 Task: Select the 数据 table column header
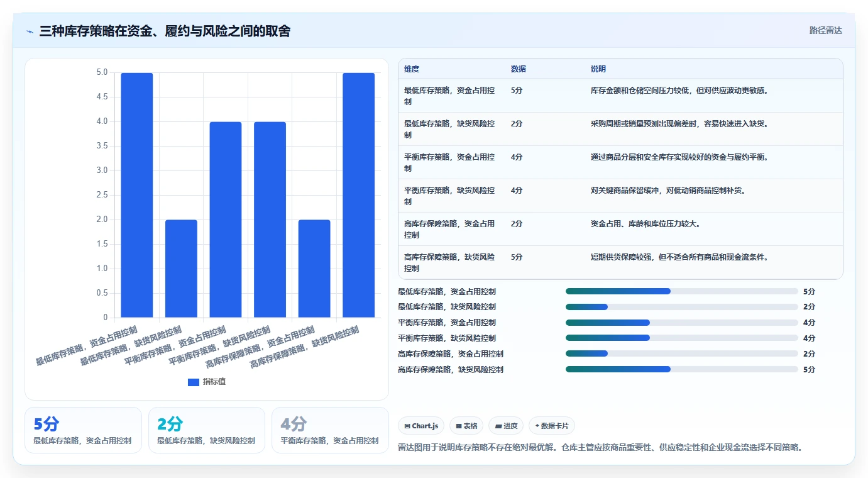click(519, 69)
